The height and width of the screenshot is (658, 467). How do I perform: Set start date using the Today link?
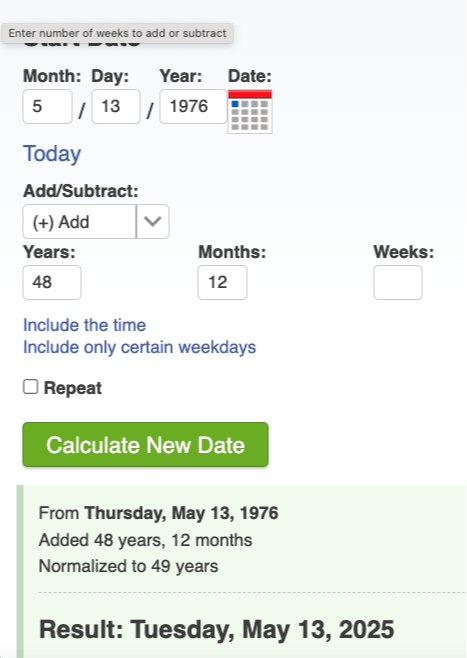[x=52, y=154]
